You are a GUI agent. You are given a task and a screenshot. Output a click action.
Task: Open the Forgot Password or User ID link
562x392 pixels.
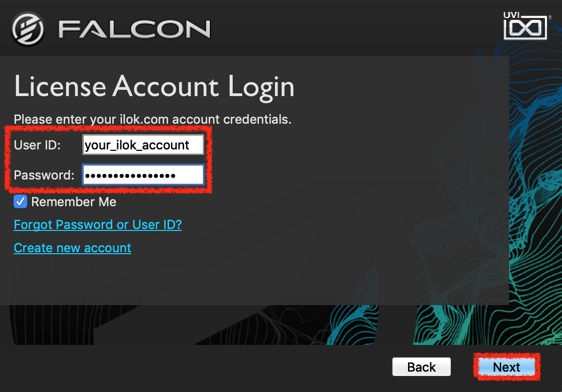click(97, 224)
